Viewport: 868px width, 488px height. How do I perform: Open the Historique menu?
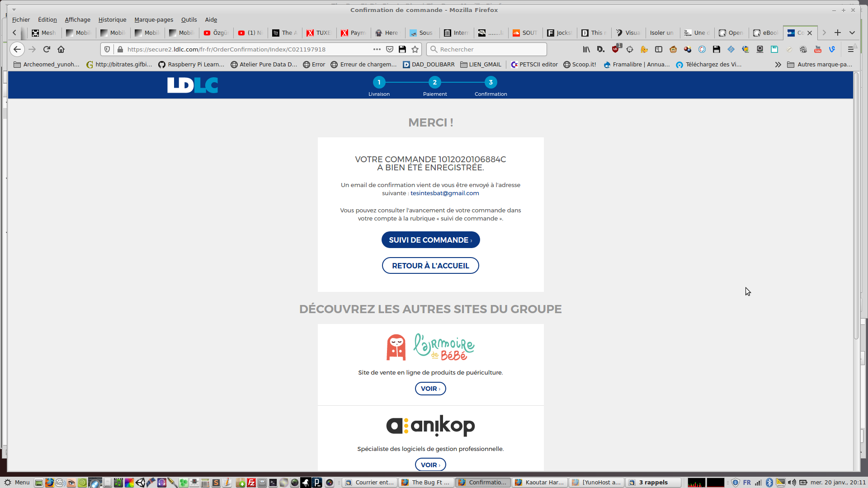click(112, 19)
